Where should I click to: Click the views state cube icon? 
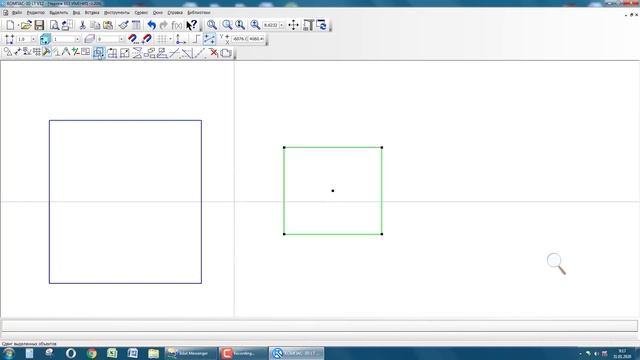(45, 39)
